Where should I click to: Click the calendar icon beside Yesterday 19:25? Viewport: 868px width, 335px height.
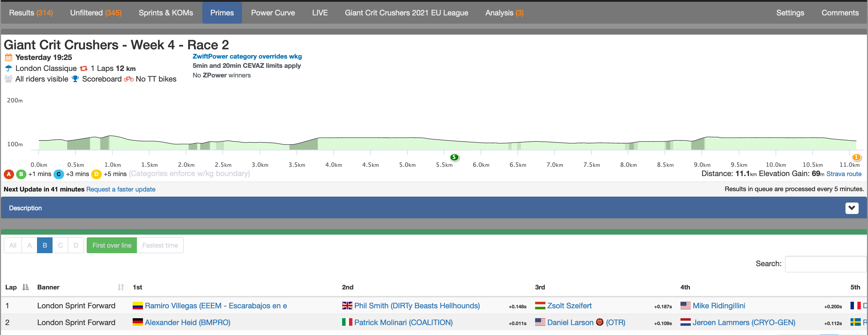coord(9,57)
